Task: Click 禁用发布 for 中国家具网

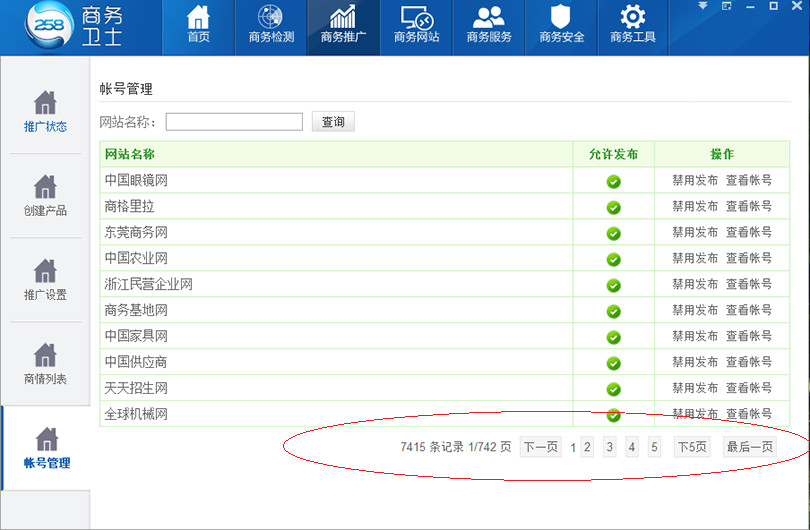Action: point(695,336)
